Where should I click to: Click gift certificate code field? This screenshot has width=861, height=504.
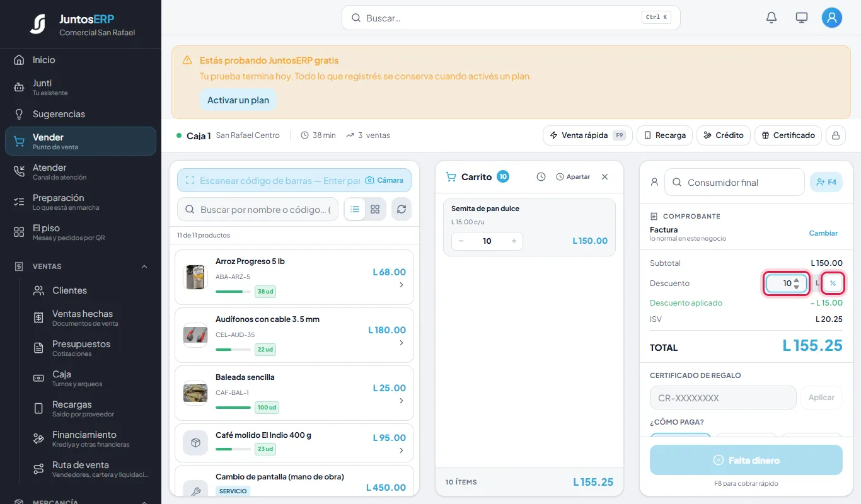point(723,398)
